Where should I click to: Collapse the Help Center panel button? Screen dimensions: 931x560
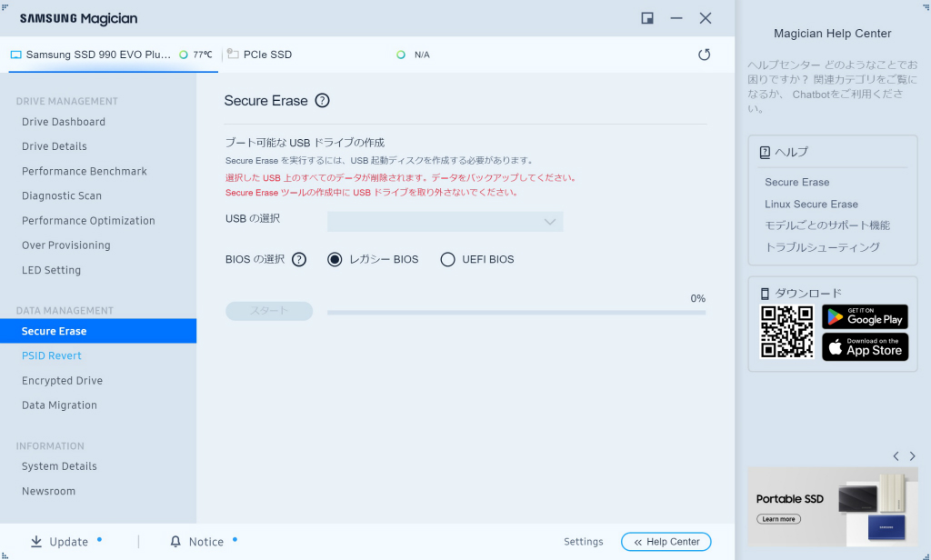pyautogui.click(x=666, y=542)
